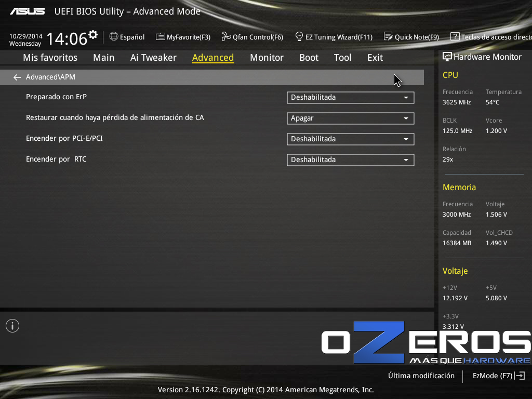The height and width of the screenshot is (399, 532).
Task: Click the EZ Tuning Wizard bulb icon
Action: point(299,36)
